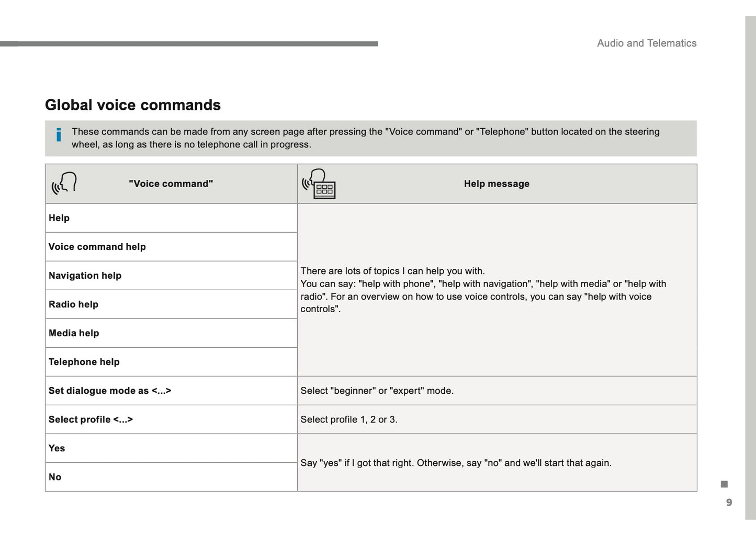The image size is (756, 536).
Task: Click the 'Yes' command cell
Action: click(x=171, y=448)
